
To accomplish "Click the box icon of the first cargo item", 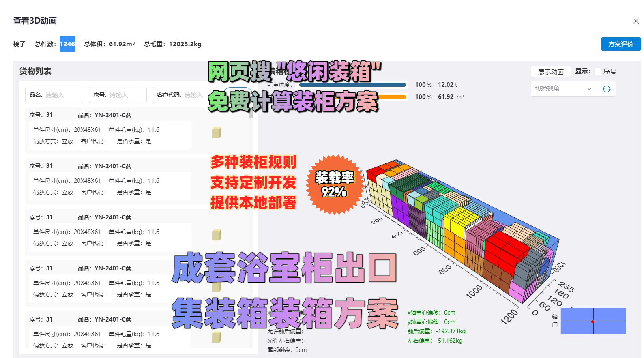I will [217, 133].
